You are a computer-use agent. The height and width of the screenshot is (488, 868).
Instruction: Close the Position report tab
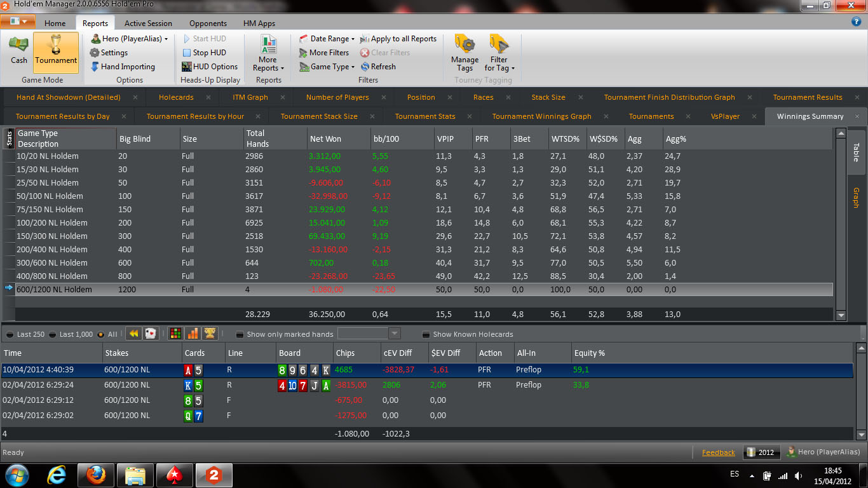pos(450,97)
